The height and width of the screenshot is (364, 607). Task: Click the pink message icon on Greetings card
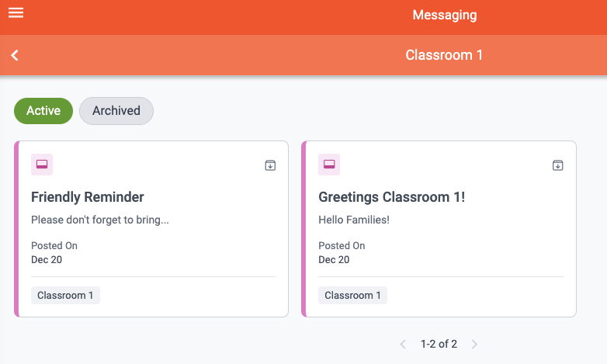click(329, 165)
